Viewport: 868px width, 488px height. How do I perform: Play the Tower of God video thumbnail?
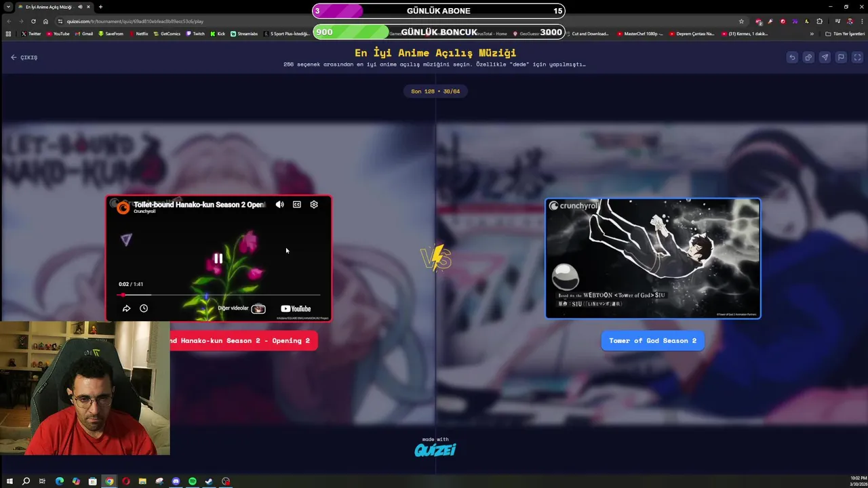click(x=653, y=258)
